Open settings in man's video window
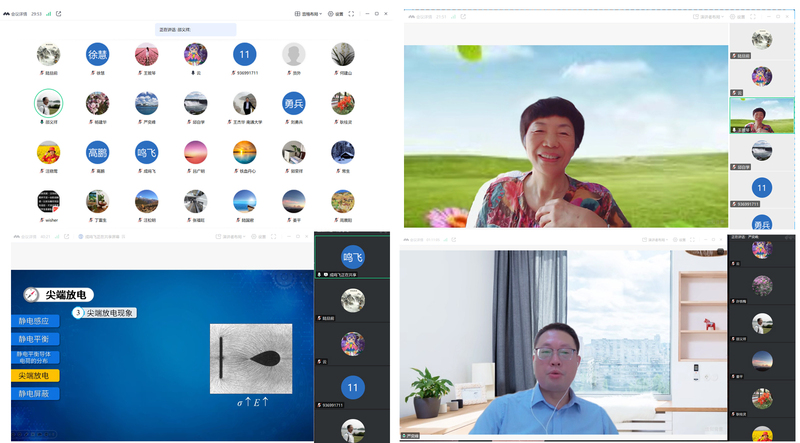Viewport: 800px width, 443px height. (681, 239)
